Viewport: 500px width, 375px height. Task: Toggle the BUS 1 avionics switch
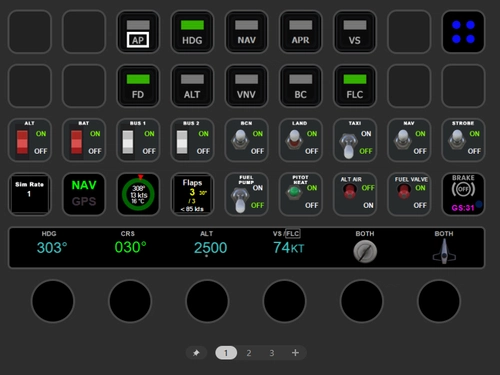tap(138, 140)
